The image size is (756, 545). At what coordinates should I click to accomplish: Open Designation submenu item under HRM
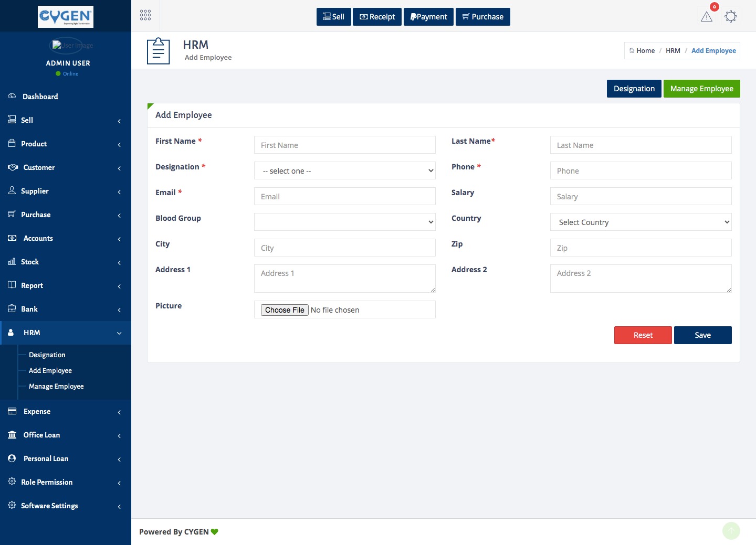pos(47,355)
